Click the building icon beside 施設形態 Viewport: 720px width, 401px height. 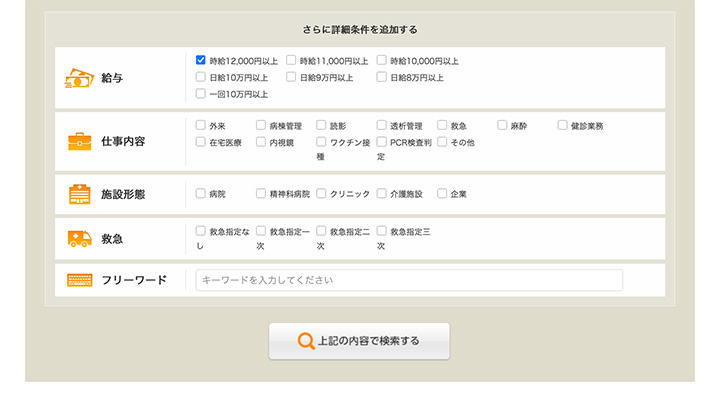point(80,194)
